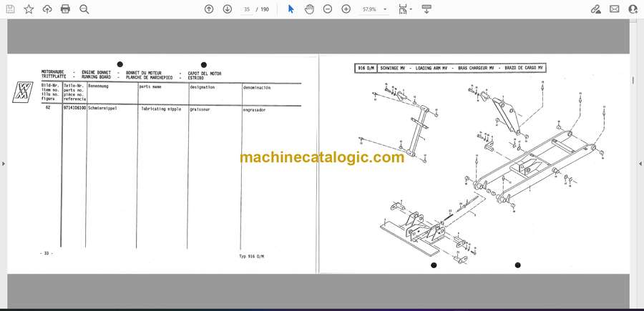Expand the left navigation pane arrow

point(4,164)
